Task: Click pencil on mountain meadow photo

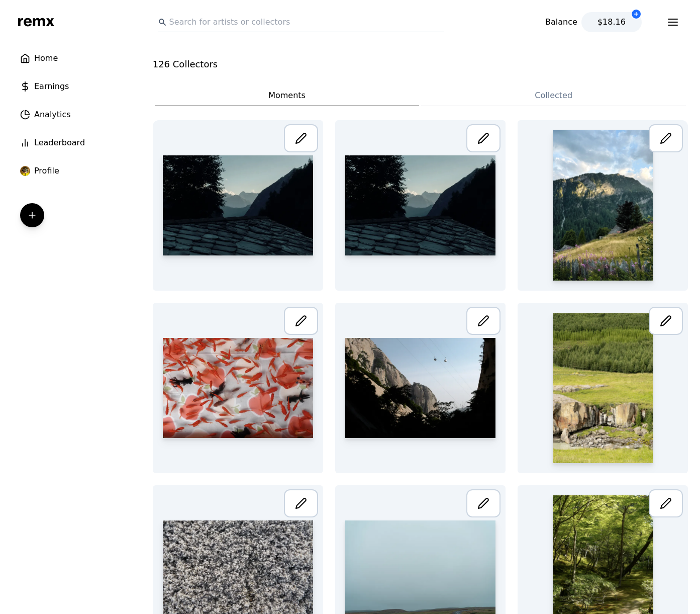Action: pyautogui.click(x=665, y=138)
